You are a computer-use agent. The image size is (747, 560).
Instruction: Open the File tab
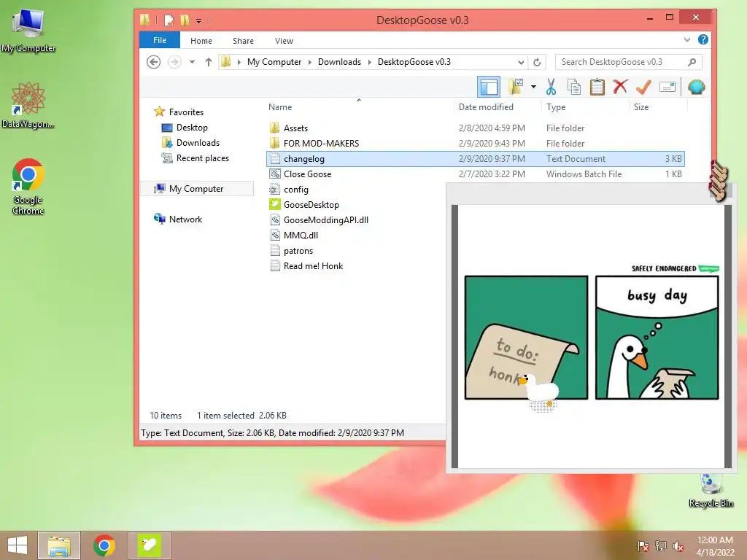point(160,40)
